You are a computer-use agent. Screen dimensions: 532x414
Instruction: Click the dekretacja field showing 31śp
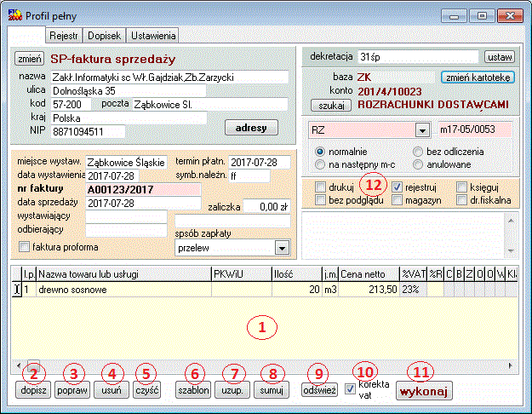tap(418, 57)
